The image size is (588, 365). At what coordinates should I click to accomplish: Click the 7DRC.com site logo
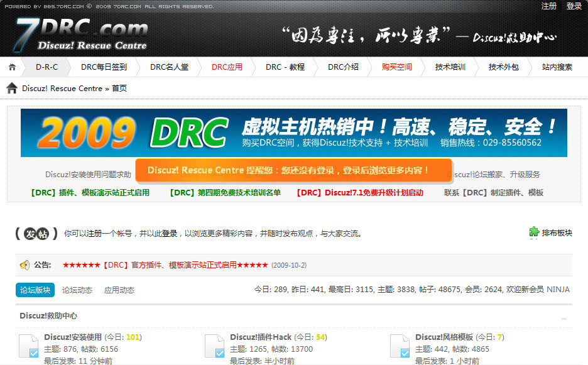pos(81,35)
